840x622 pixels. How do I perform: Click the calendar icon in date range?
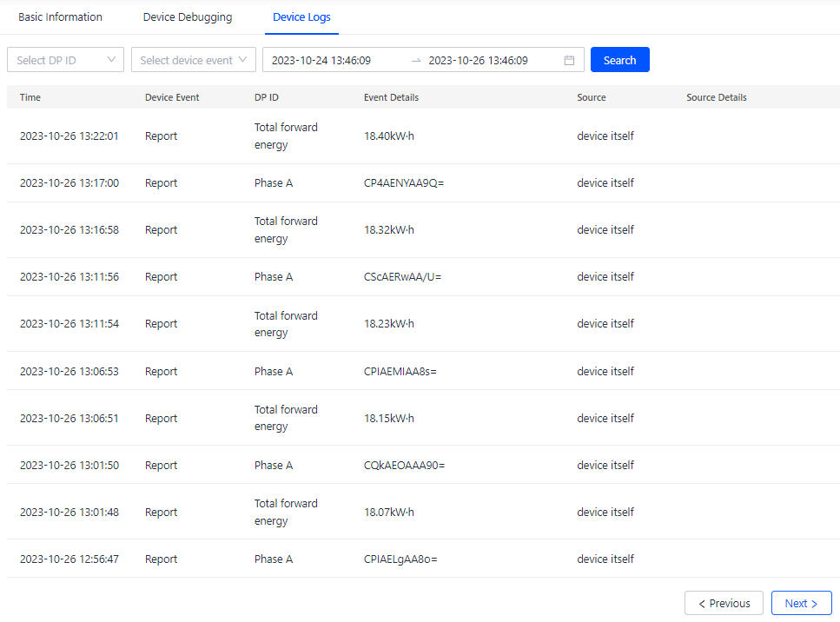[569, 61]
